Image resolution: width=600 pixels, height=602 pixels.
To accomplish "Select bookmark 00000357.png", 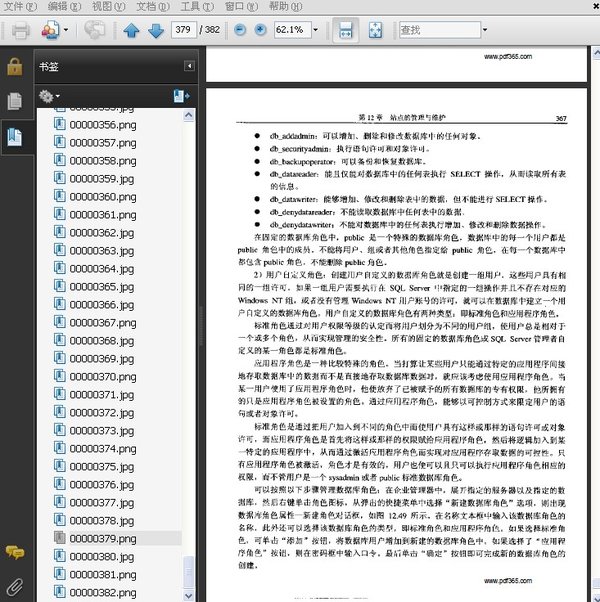I will tap(103, 143).
